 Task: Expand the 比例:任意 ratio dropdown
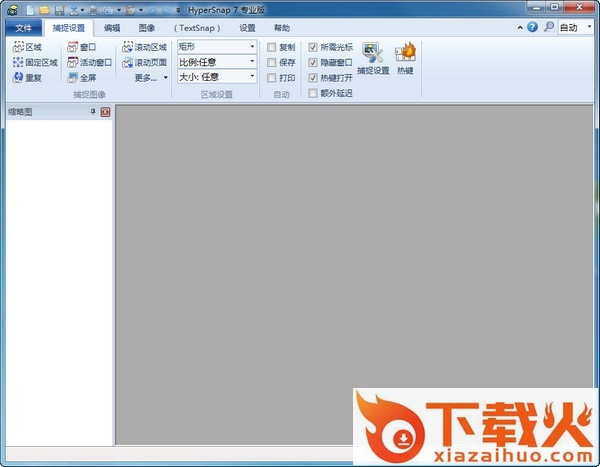(x=216, y=62)
